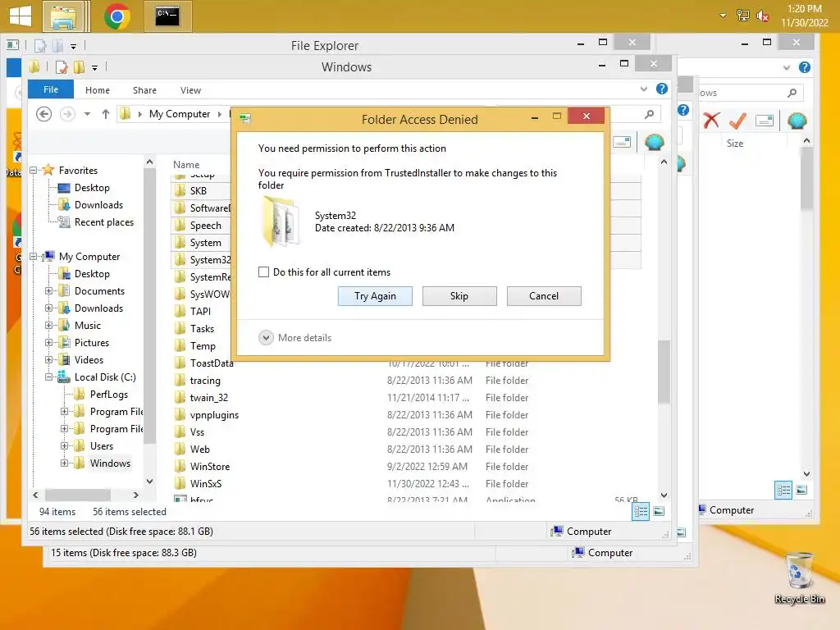Launch Google Chrome from the taskbar
Viewport: 840px width, 630px height.
click(x=116, y=16)
